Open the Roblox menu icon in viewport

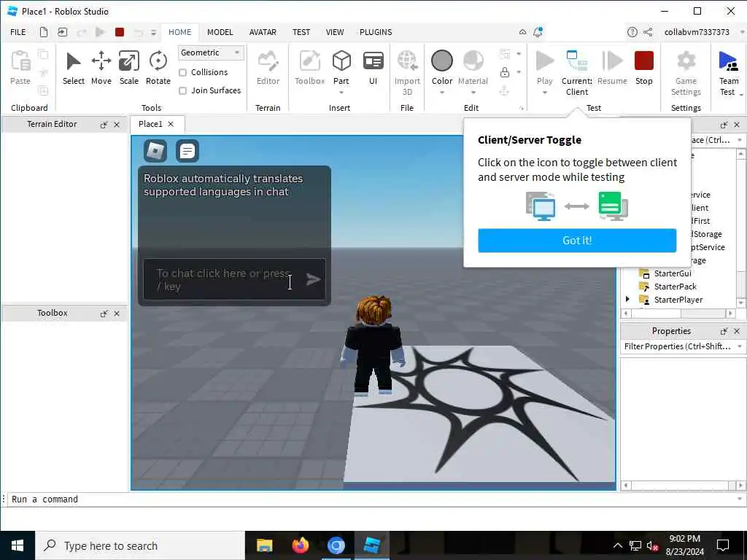click(x=155, y=151)
